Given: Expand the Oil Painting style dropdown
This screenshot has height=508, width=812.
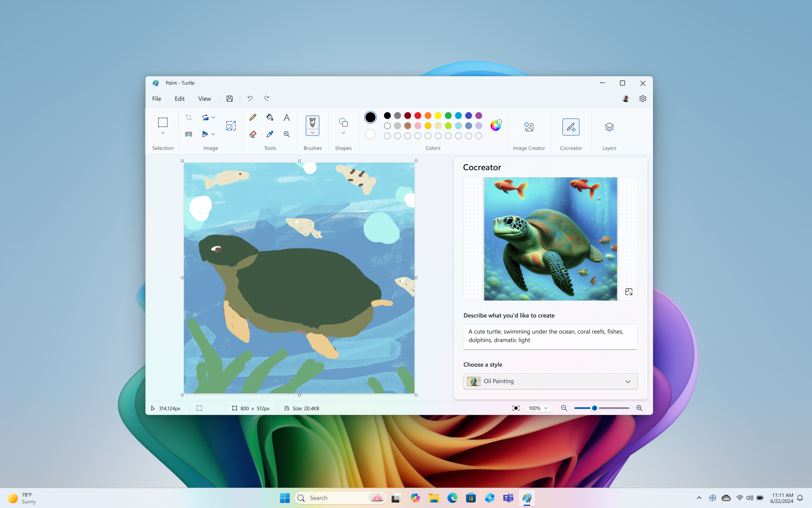Looking at the screenshot, I should tap(628, 381).
